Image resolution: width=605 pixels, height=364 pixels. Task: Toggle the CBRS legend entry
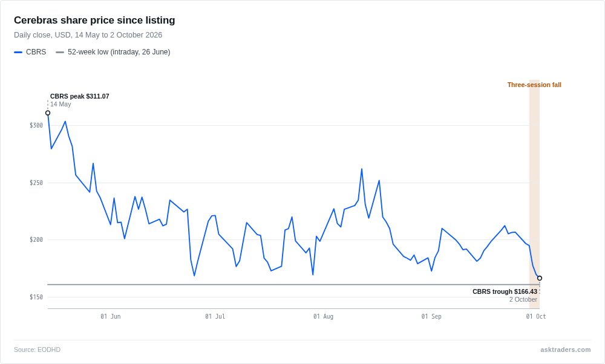[x=30, y=52]
